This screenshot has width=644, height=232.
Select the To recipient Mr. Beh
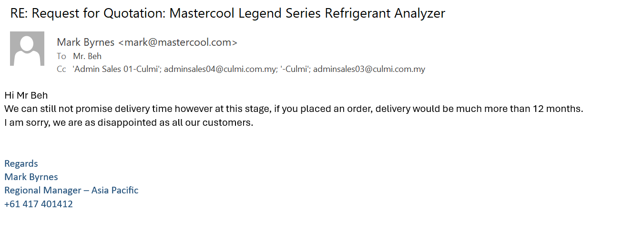[x=87, y=56]
